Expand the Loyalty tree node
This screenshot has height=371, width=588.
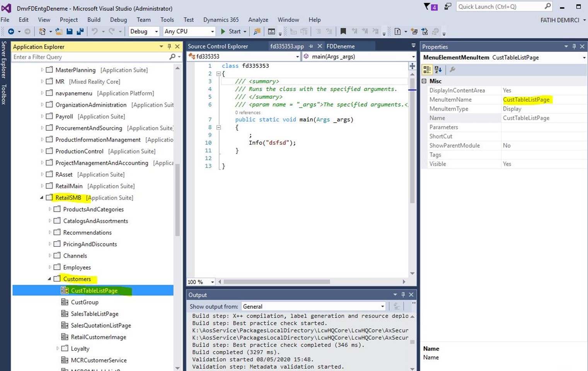tap(58, 349)
